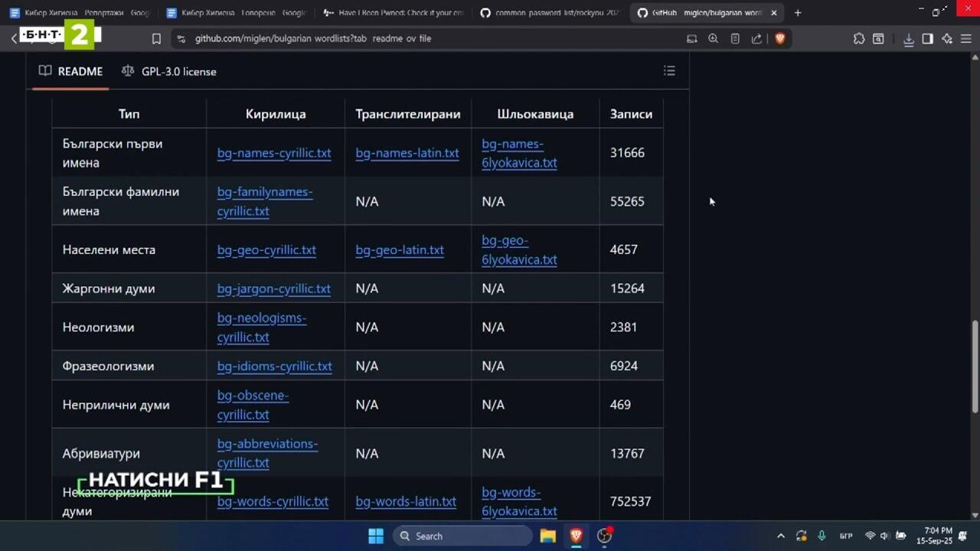
Task: Click the zoom magnifier icon in address bar
Action: point(713,38)
